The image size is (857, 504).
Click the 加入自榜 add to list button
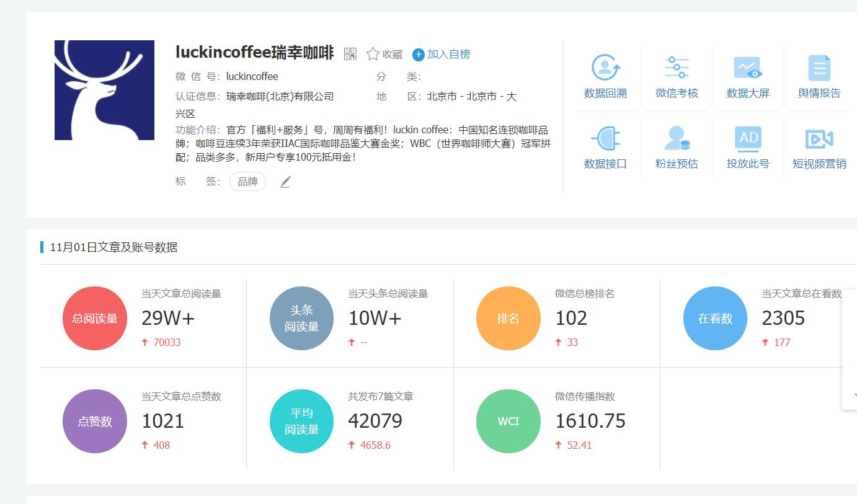pyautogui.click(x=442, y=55)
